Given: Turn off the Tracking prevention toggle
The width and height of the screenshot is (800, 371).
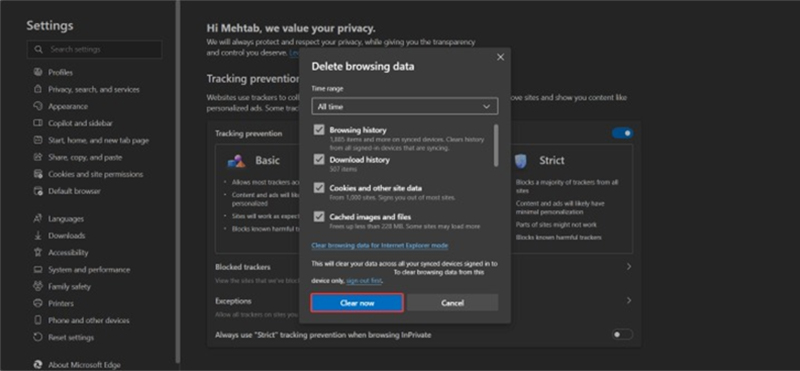Looking at the screenshot, I should (x=622, y=133).
